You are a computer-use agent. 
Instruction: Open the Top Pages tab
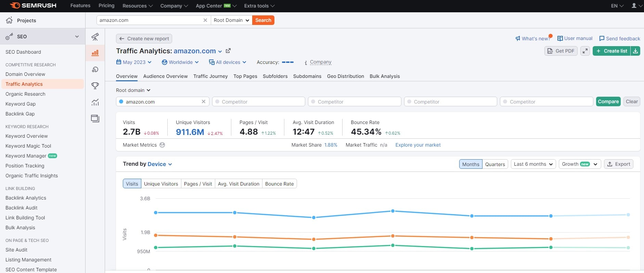coord(245,76)
